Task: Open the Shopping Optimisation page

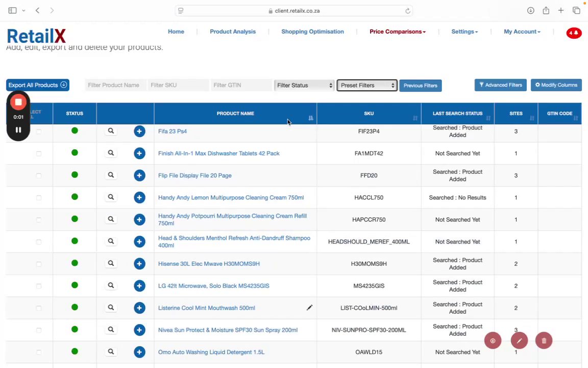Action: point(312,32)
